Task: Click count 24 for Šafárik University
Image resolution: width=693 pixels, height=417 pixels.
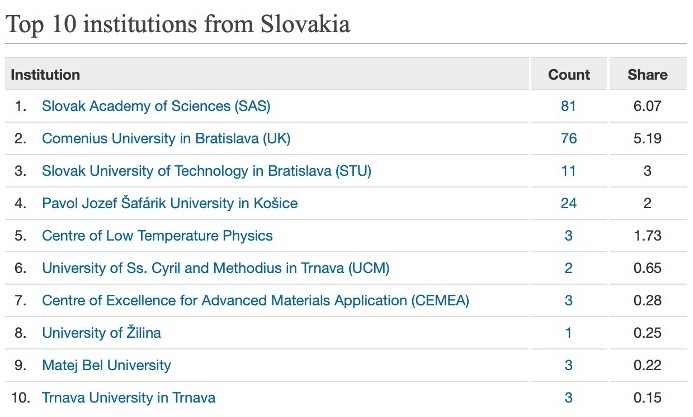Action: [x=568, y=203]
